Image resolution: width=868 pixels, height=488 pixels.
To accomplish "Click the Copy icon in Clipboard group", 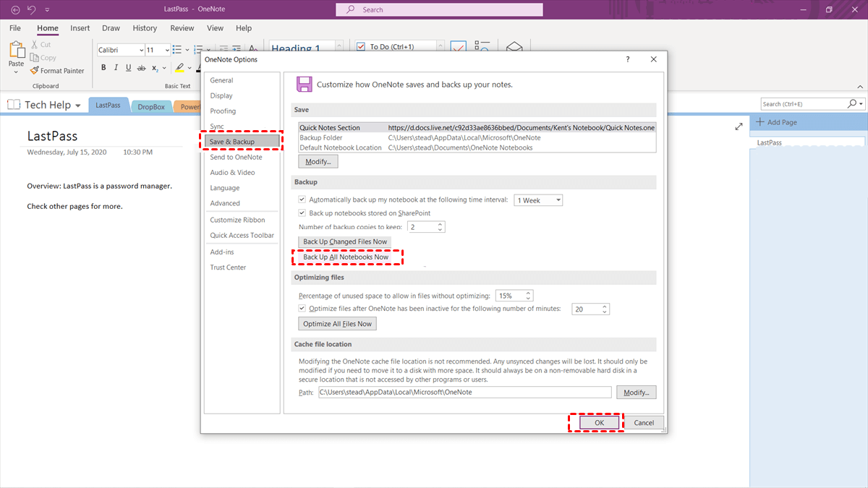I will [35, 58].
